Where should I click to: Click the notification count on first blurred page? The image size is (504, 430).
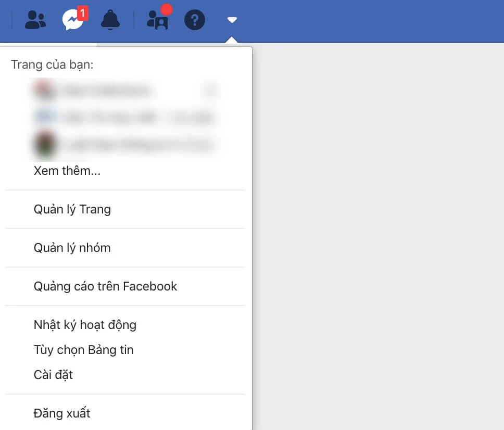(210, 91)
